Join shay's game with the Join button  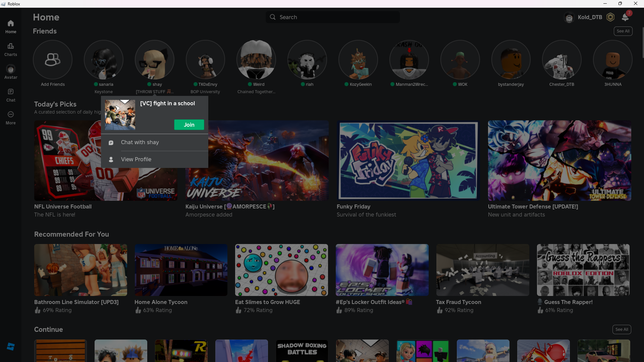point(189,125)
